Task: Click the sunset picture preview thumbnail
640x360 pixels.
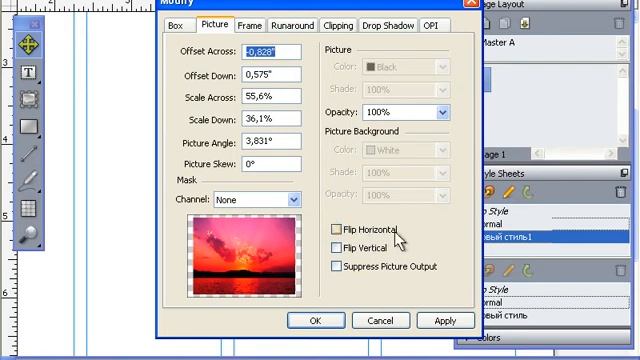Action: click(244, 256)
